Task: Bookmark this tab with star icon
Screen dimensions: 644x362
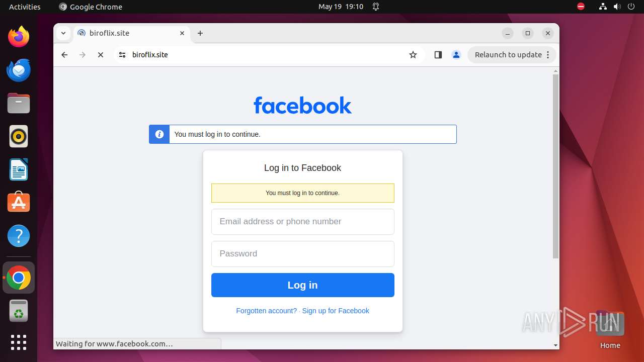Action: click(x=413, y=55)
